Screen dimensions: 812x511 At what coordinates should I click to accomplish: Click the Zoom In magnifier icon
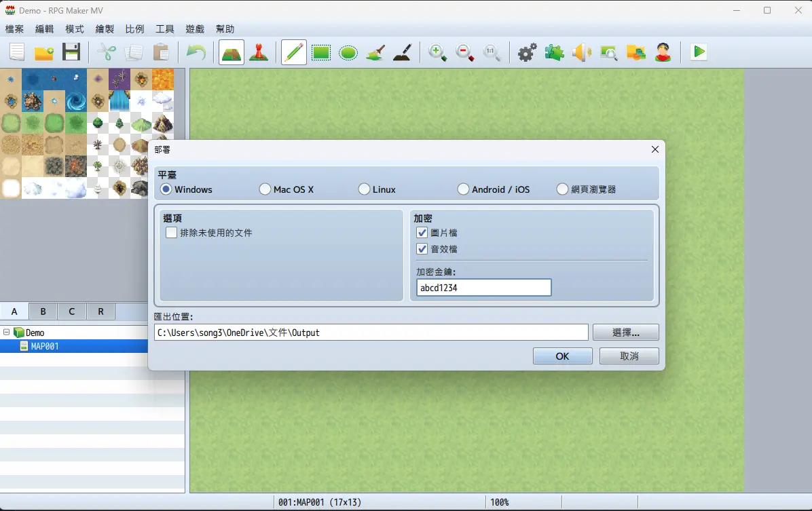(438, 52)
